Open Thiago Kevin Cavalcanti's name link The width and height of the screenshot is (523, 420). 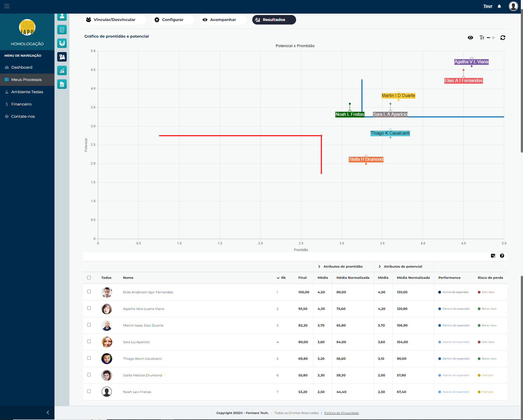[x=142, y=359]
